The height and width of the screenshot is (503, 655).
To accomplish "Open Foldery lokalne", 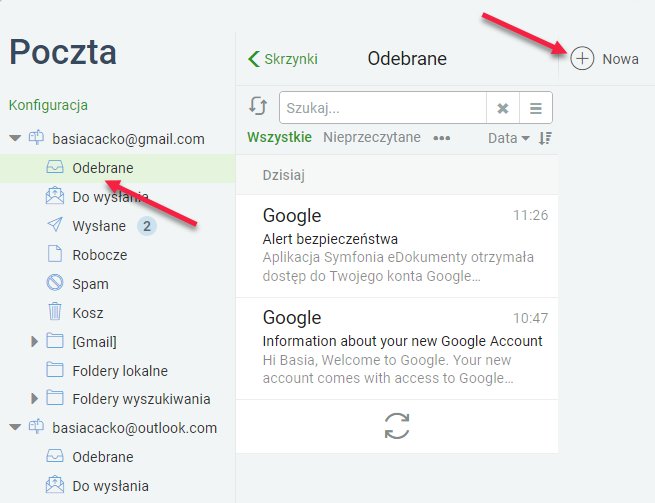I will [120, 371].
